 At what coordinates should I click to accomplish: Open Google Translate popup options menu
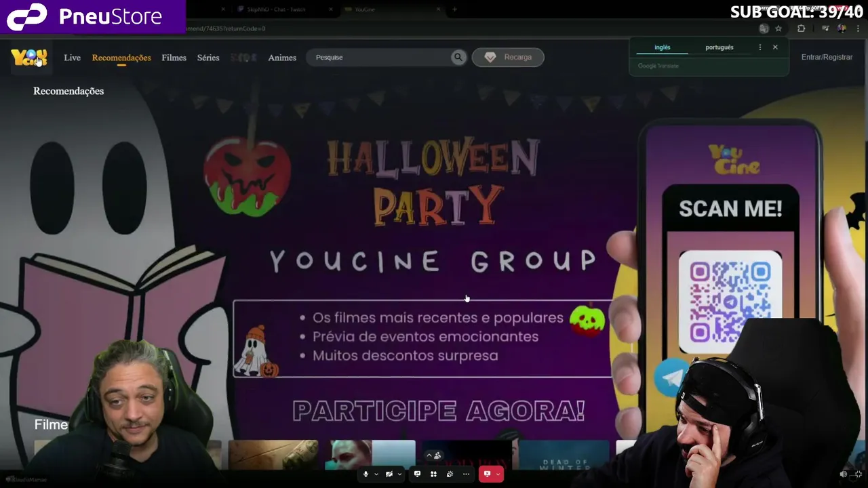(759, 47)
